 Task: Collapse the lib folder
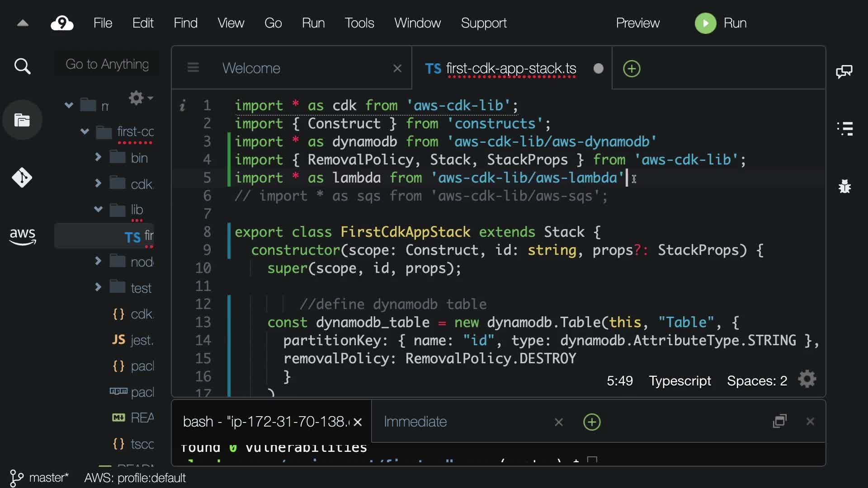click(x=98, y=209)
